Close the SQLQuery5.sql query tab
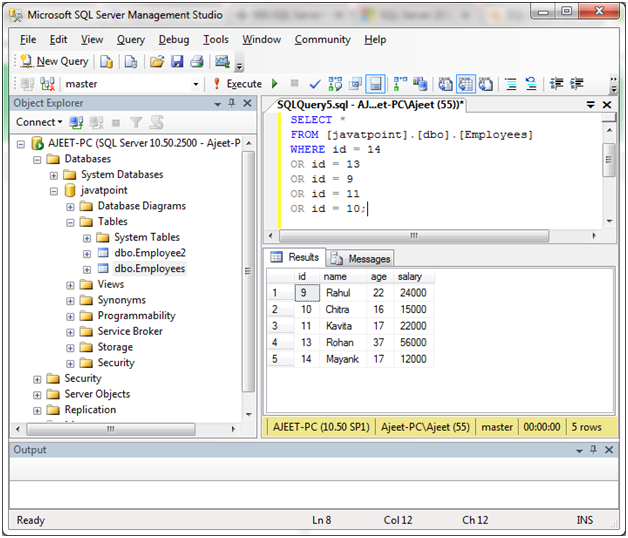 [607, 105]
